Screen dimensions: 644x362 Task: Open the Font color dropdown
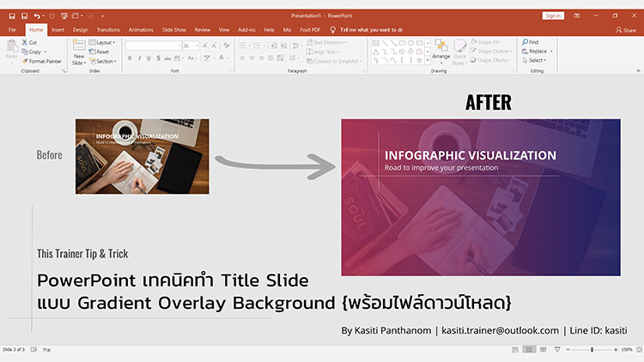[x=228, y=58]
